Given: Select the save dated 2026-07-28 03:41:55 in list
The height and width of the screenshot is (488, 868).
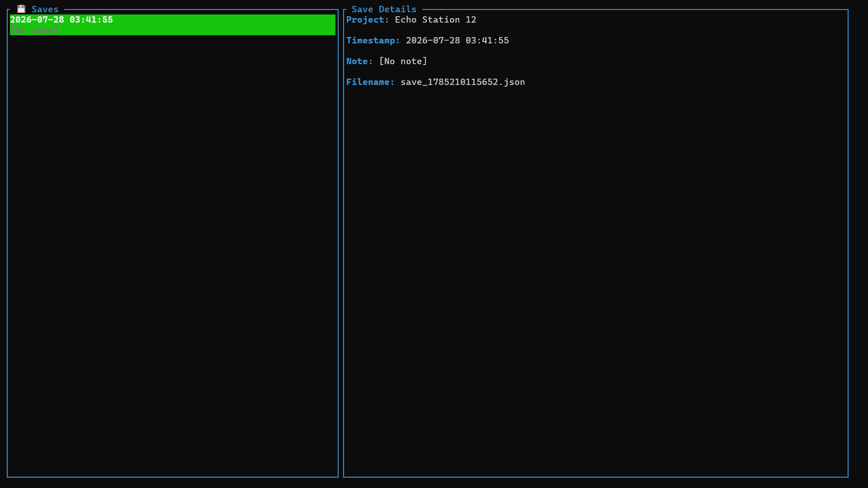Looking at the screenshot, I should coord(173,25).
